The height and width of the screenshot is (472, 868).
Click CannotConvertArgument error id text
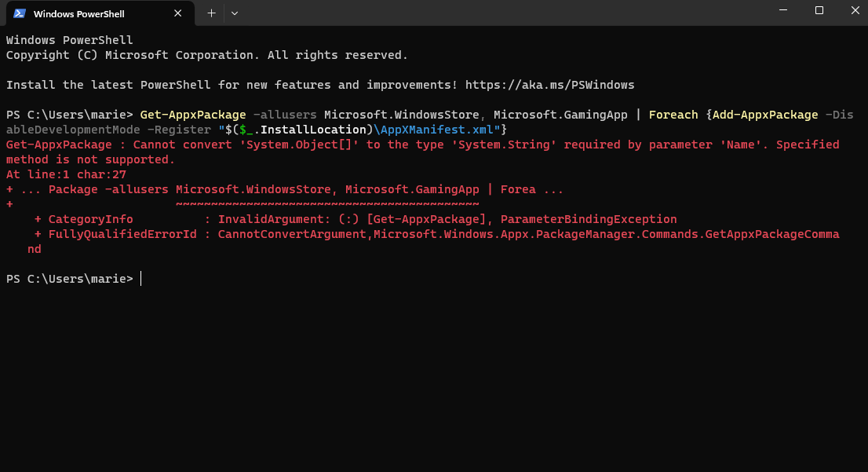tap(292, 234)
